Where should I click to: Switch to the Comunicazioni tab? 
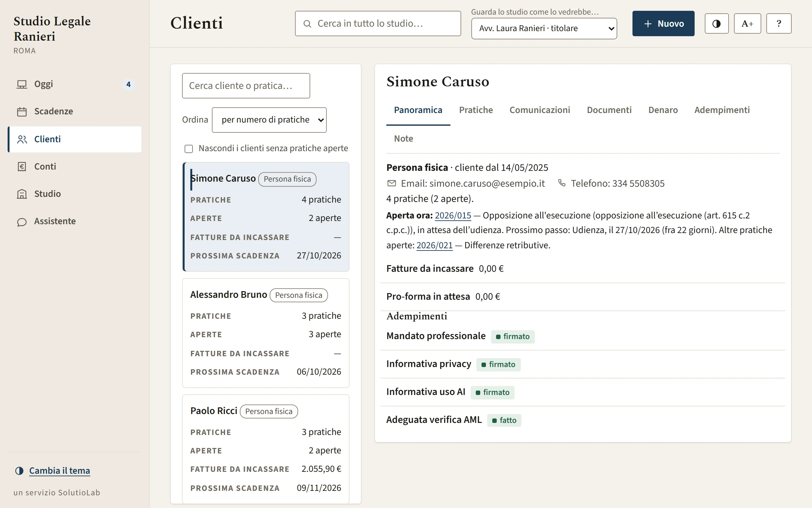coord(540,110)
